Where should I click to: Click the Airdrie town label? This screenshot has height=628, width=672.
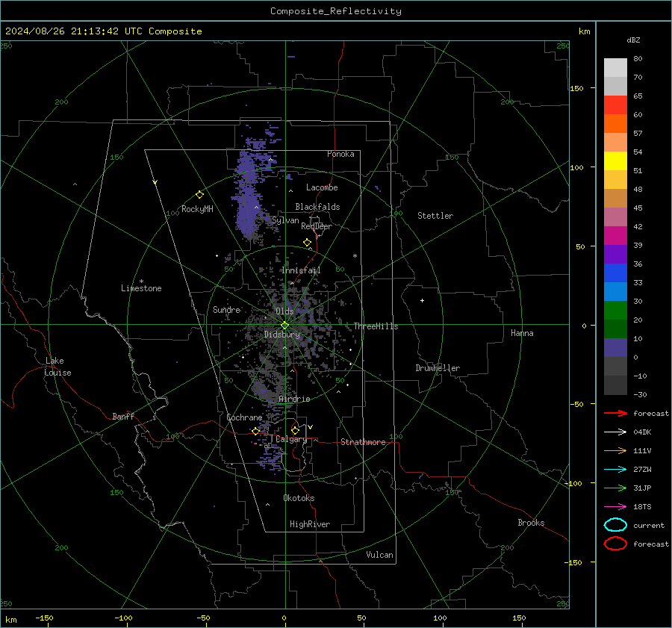(294, 399)
